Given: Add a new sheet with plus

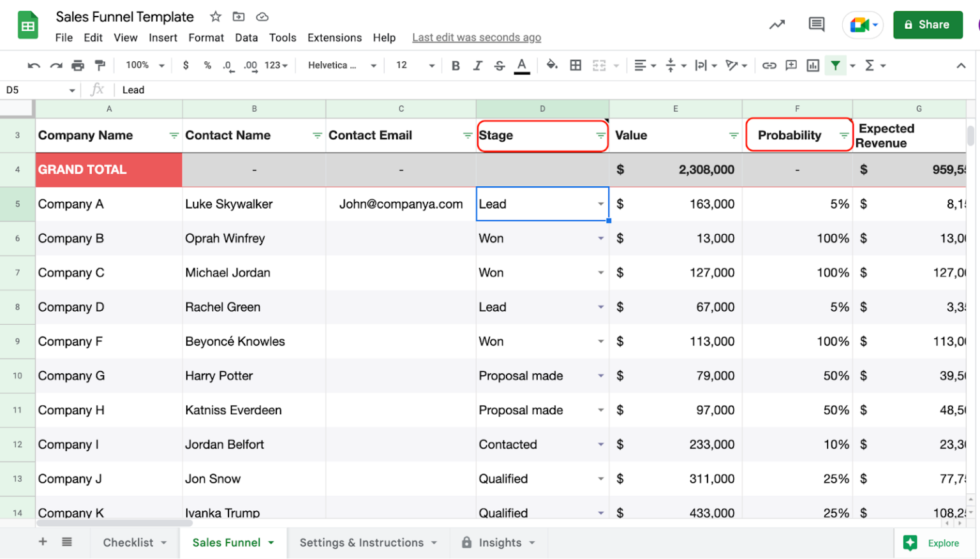Looking at the screenshot, I should [x=43, y=542].
